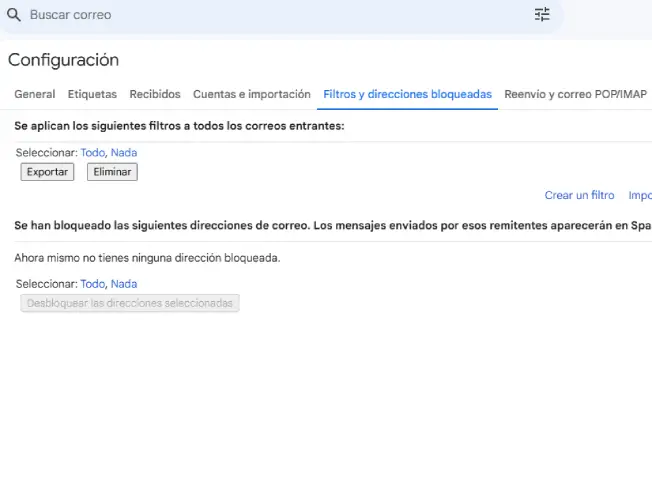Click the Exportar button
652x489 pixels.
click(47, 172)
